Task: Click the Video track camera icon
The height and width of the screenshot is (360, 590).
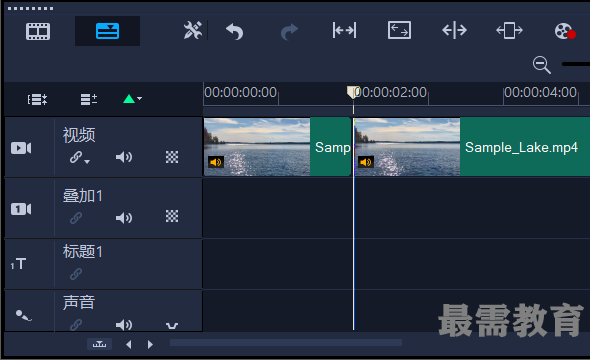Action: [x=21, y=148]
